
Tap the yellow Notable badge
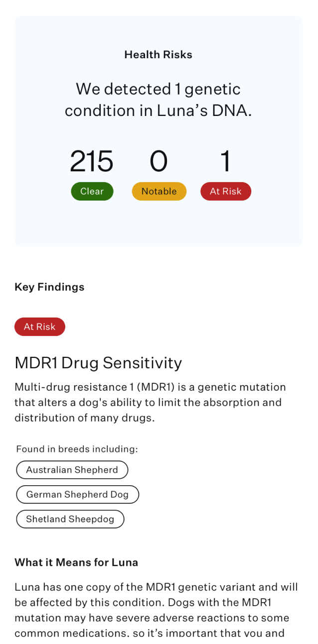[x=159, y=192]
